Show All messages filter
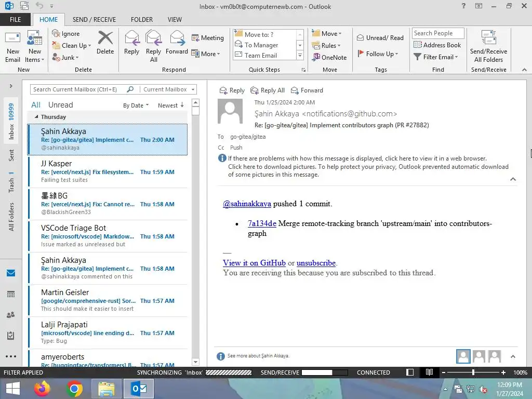Image resolution: width=532 pixels, height=399 pixels. tap(36, 105)
